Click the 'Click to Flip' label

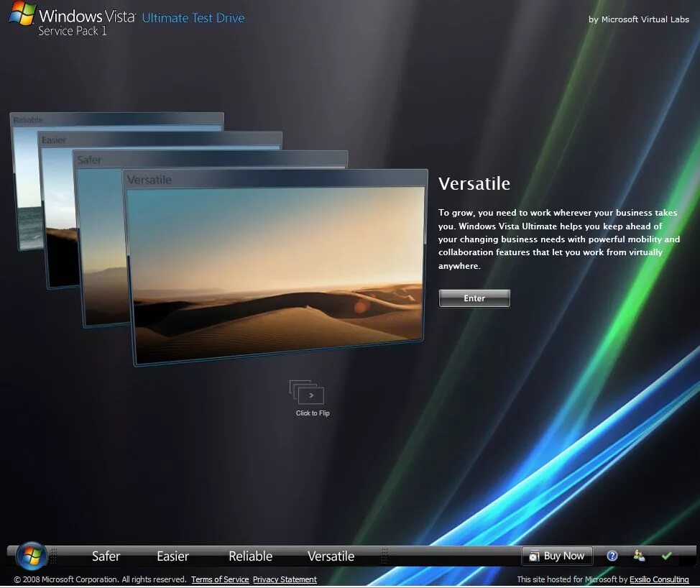(x=313, y=413)
